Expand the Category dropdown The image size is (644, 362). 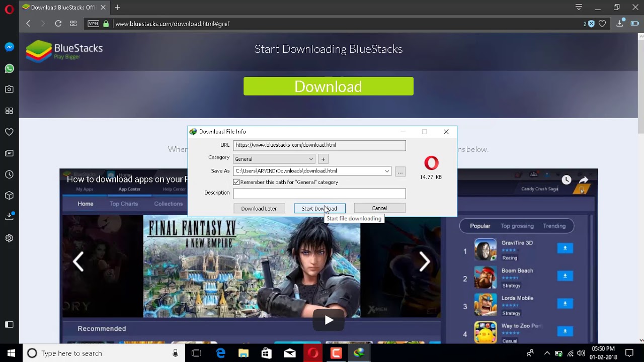(311, 159)
